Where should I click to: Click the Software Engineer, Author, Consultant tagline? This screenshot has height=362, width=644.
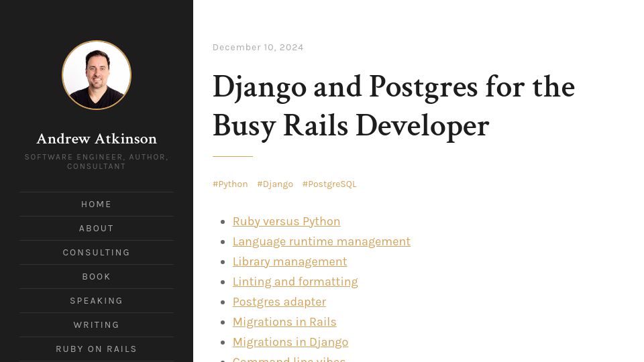(97, 162)
